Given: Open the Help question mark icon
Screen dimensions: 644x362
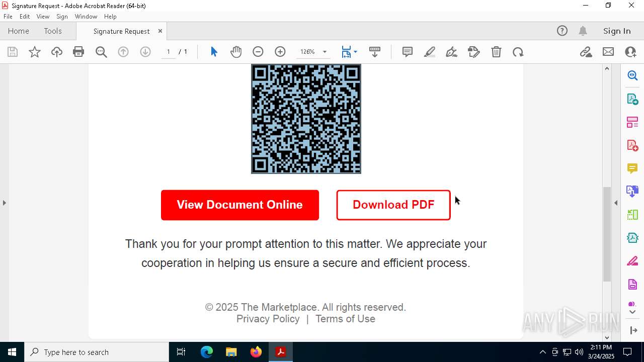Looking at the screenshot, I should point(562,31).
